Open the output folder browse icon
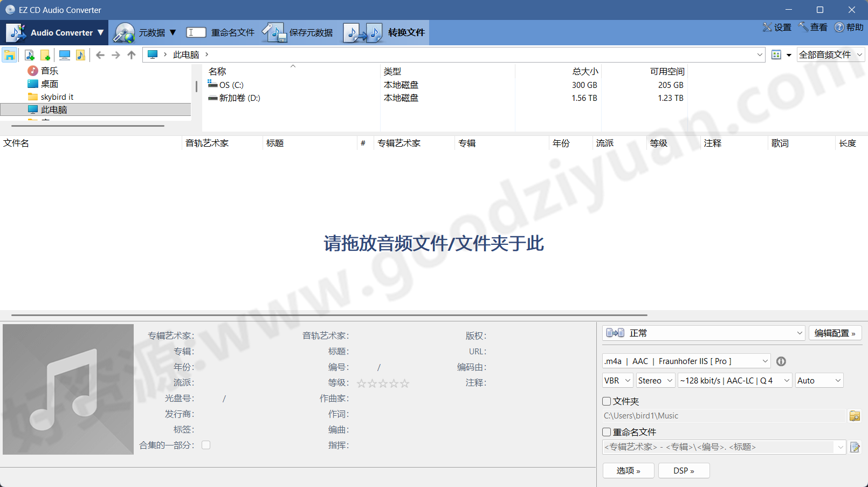The height and width of the screenshot is (487, 868). pos(855,416)
